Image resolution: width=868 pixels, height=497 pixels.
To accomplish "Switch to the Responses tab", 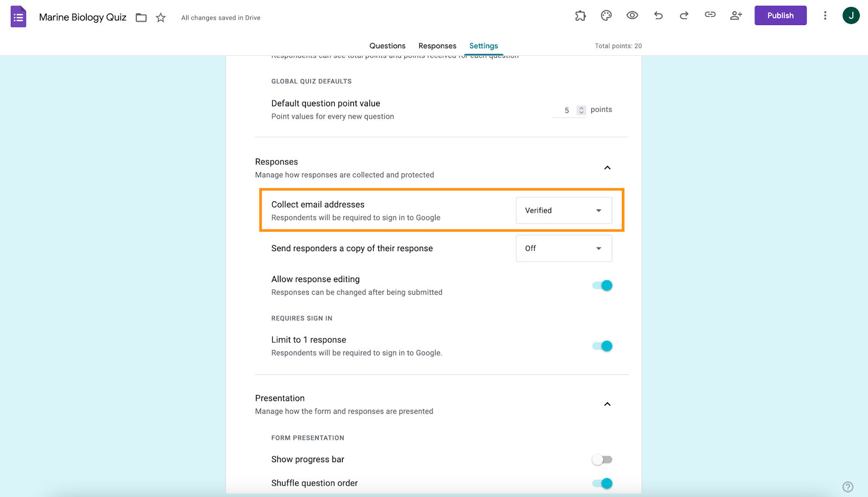I will click(437, 46).
